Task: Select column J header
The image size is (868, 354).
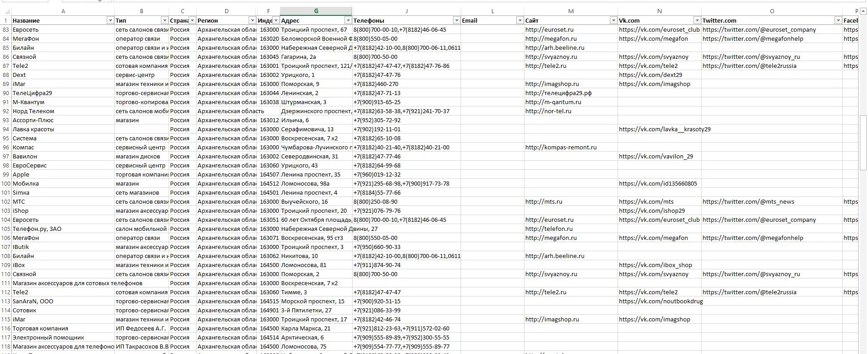Action: (406, 11)
